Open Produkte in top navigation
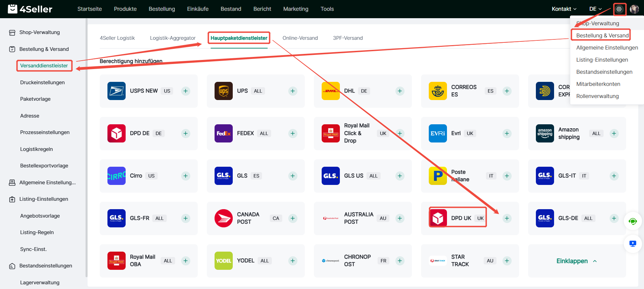Screen dimensions: 644x289 tap(125, 9)
